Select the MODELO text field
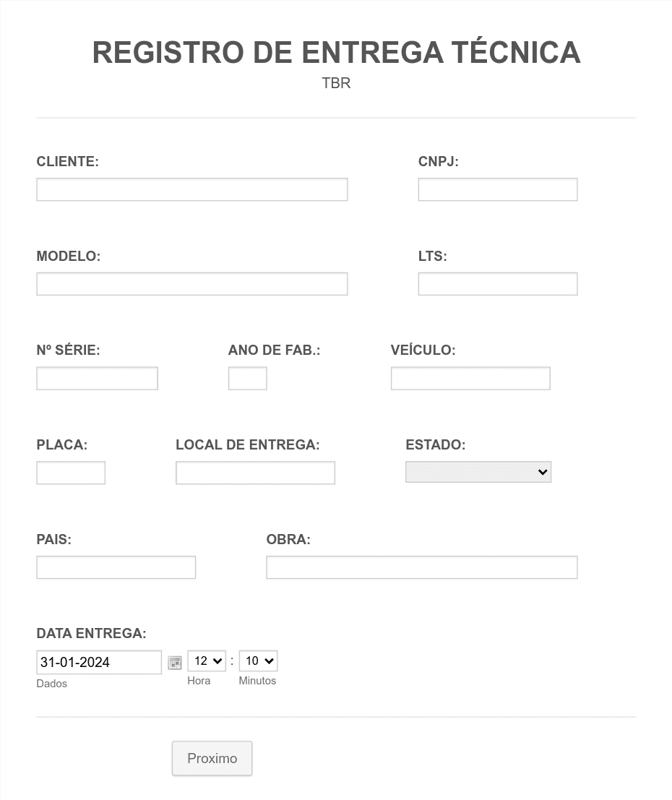The image size is (672, 800). [x=192, y=284]
